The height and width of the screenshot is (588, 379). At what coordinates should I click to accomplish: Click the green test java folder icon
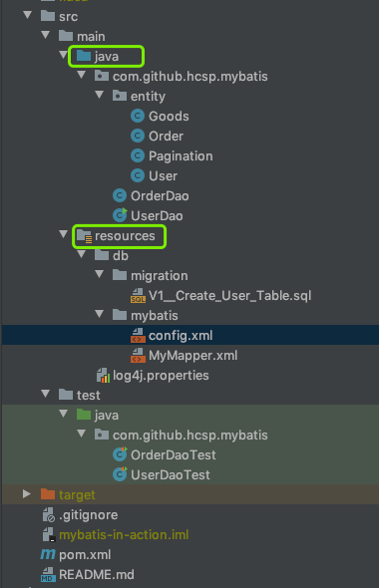84,415
